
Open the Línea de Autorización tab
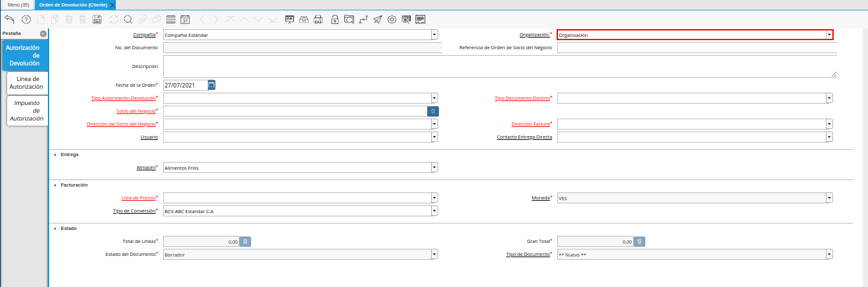(27, 83)
